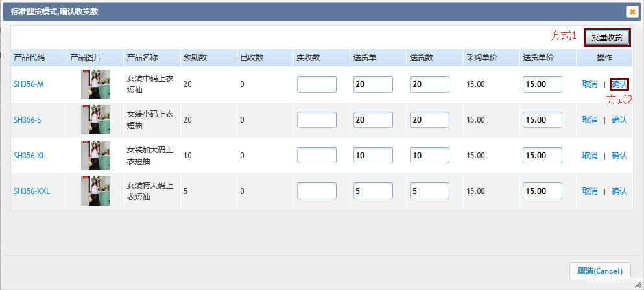
Task: Click the 操作 column header
Action: (604, 58)
